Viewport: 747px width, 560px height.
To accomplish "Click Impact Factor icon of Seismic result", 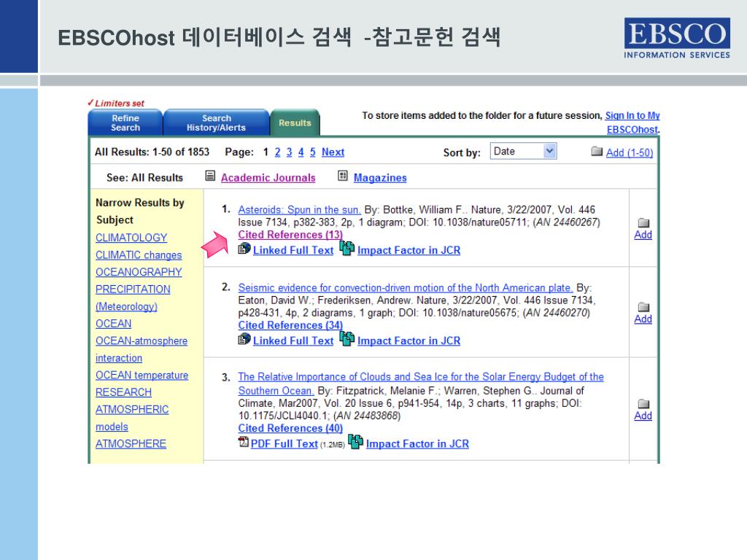I will click(347, 338).
